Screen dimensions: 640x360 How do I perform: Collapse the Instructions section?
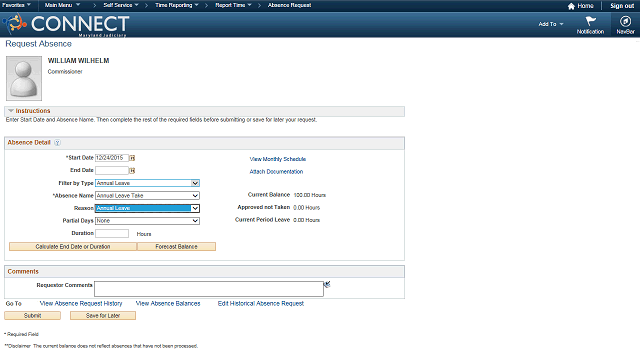coord(11,111)
